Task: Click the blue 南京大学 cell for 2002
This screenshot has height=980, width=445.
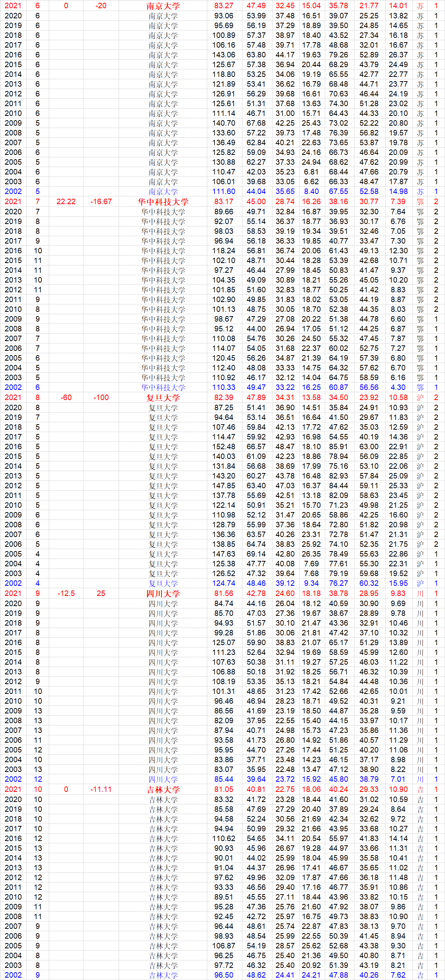Action: (163, 192)
